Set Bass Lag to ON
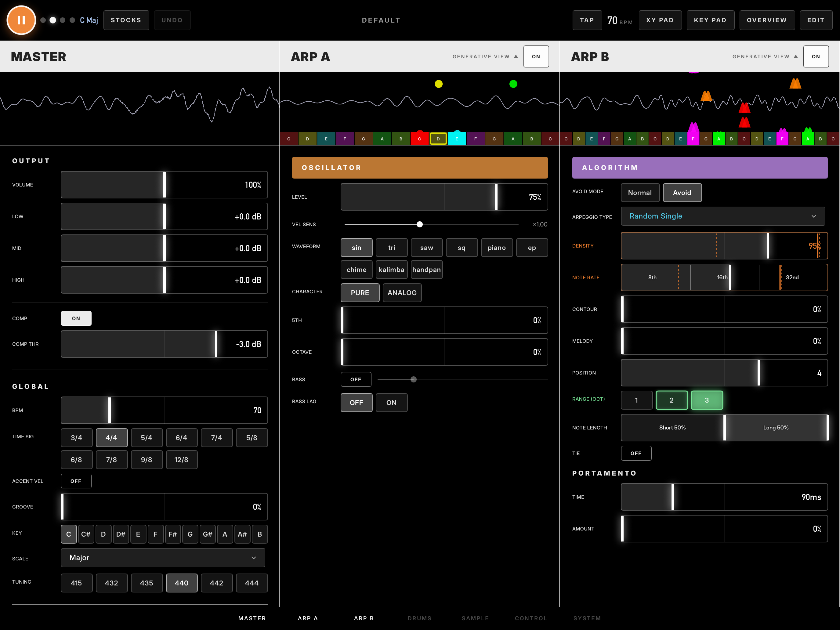 (x=392, y=403)
